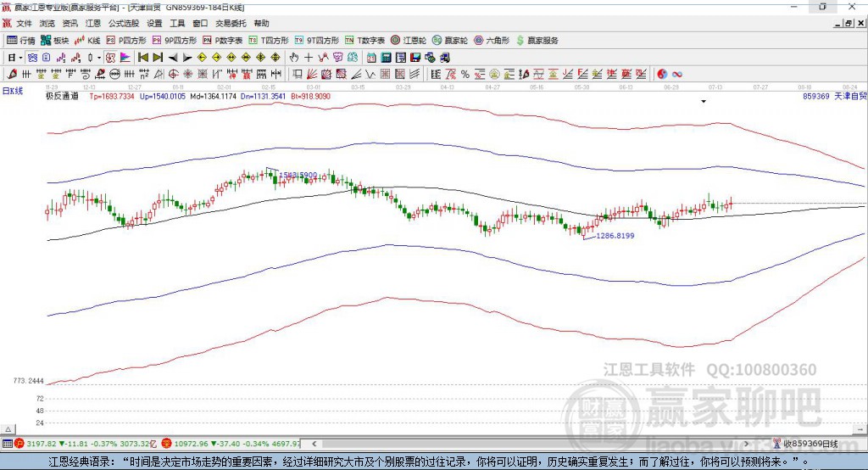The image size is (868, 470).
Task: Open the 江恩 menu
Action: 93,23
